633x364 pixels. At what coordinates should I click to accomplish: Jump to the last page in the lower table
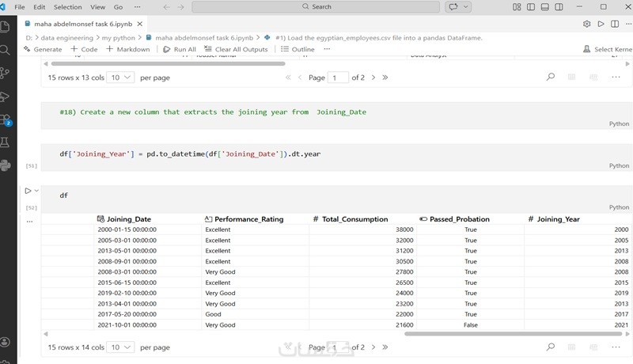tap(385, 347)
